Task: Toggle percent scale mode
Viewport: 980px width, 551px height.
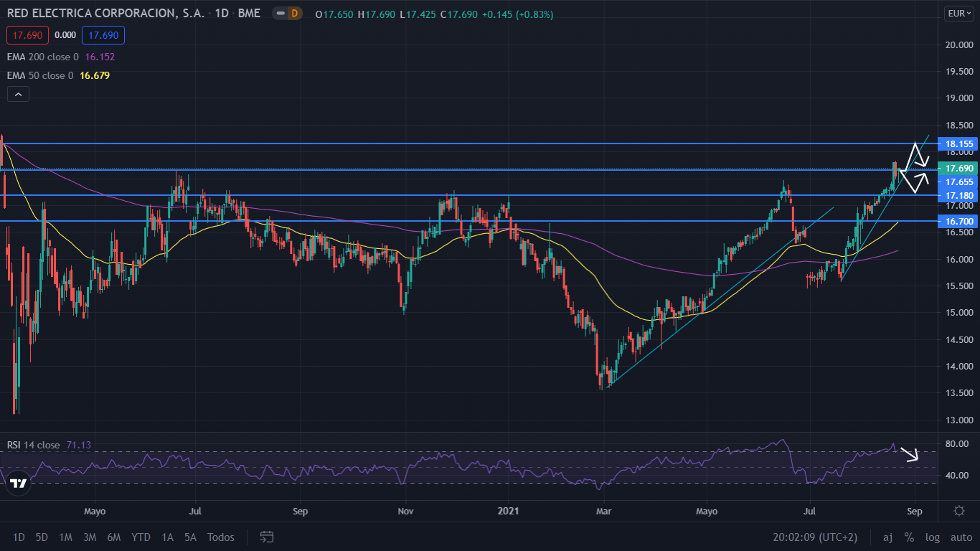Action: click(909, 537)
